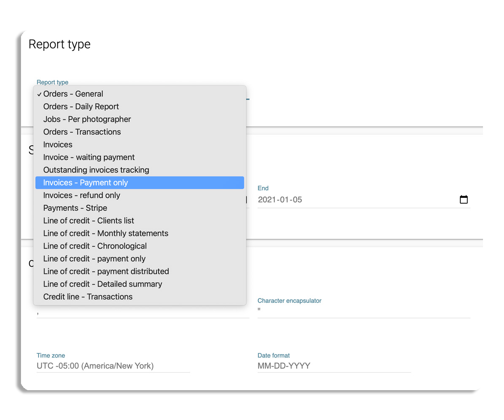Pick "Line of credit - payment distributed"

(x=106, y=271)
